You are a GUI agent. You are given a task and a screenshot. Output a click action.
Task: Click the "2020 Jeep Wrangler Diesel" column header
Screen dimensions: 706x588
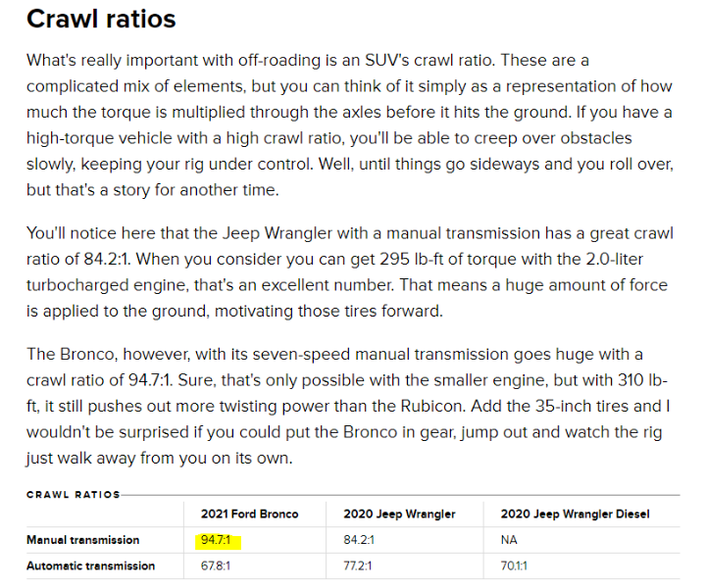[574, 514]
